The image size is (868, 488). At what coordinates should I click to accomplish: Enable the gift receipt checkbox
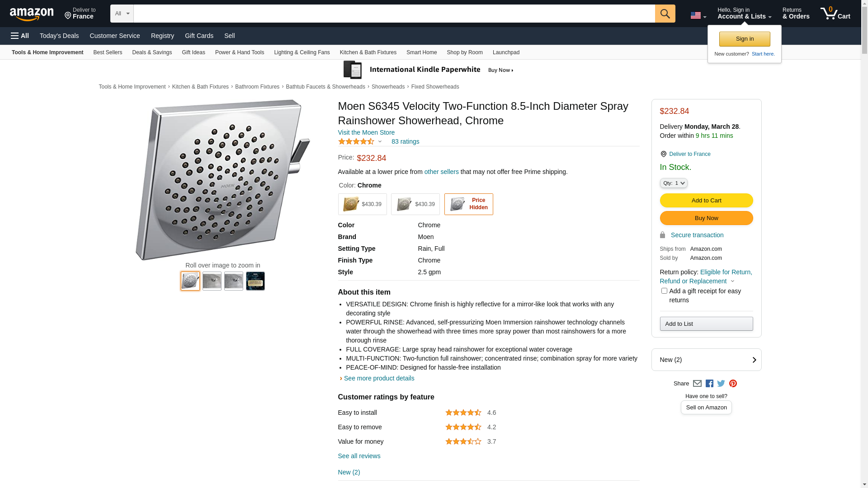[x=664, y=291]
